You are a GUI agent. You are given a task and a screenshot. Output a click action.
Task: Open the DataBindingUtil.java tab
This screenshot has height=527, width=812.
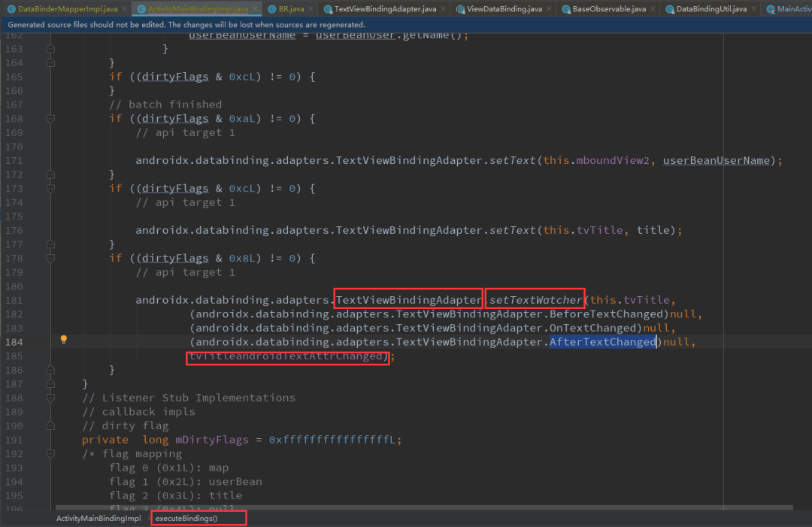(711, 9)
